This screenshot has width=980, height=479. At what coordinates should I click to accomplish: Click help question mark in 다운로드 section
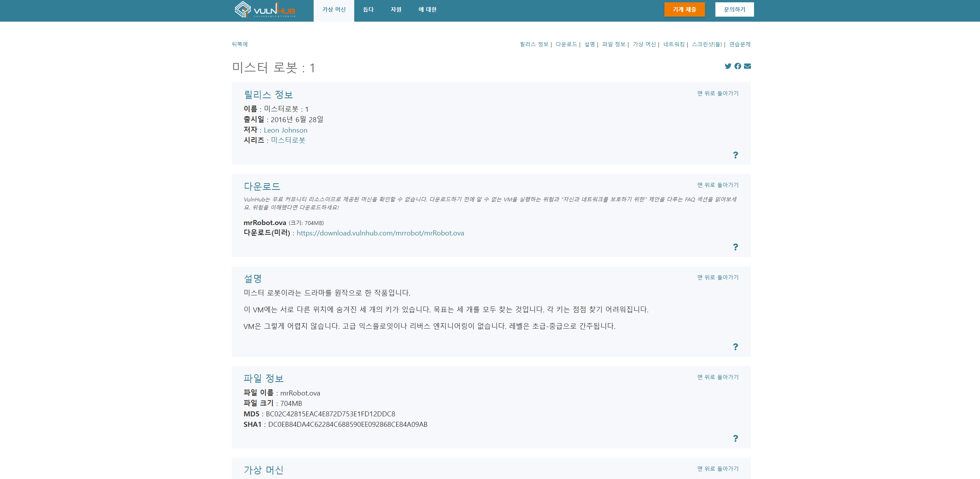click(735, 247)
